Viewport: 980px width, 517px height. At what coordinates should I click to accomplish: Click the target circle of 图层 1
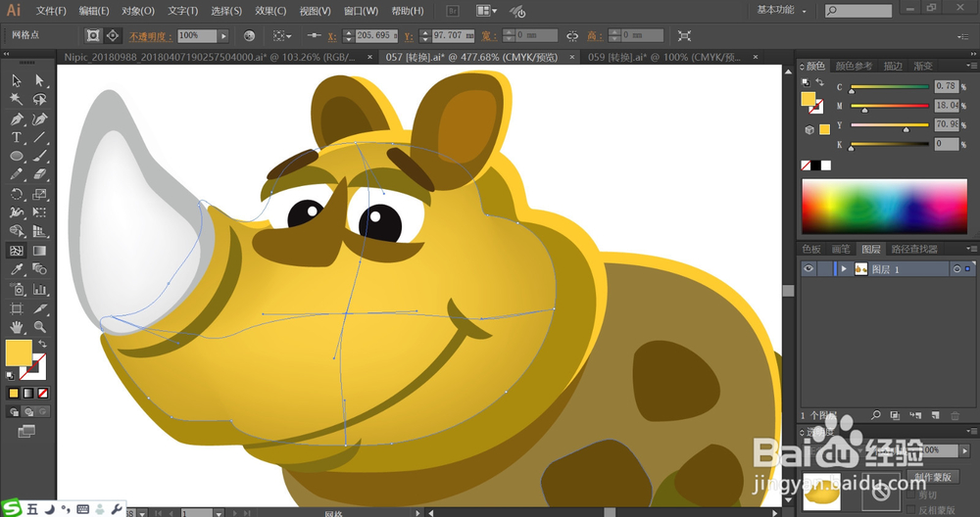coord(956,269)
